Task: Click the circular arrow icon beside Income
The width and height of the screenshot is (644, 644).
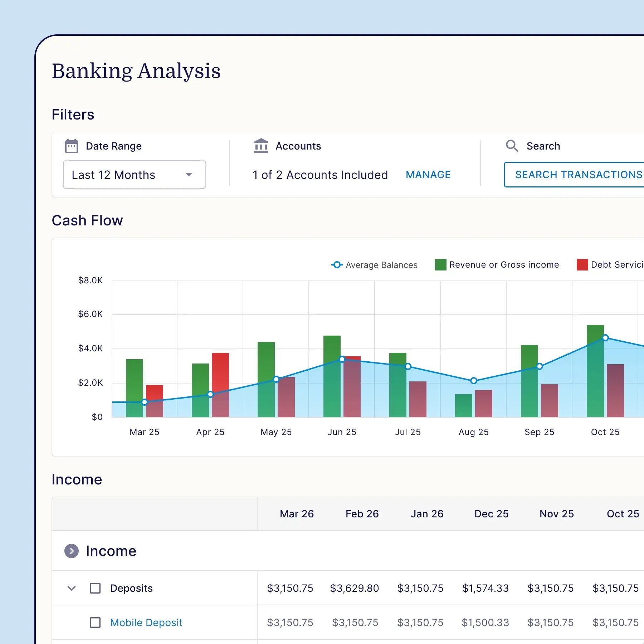Action: click(72, 551)
